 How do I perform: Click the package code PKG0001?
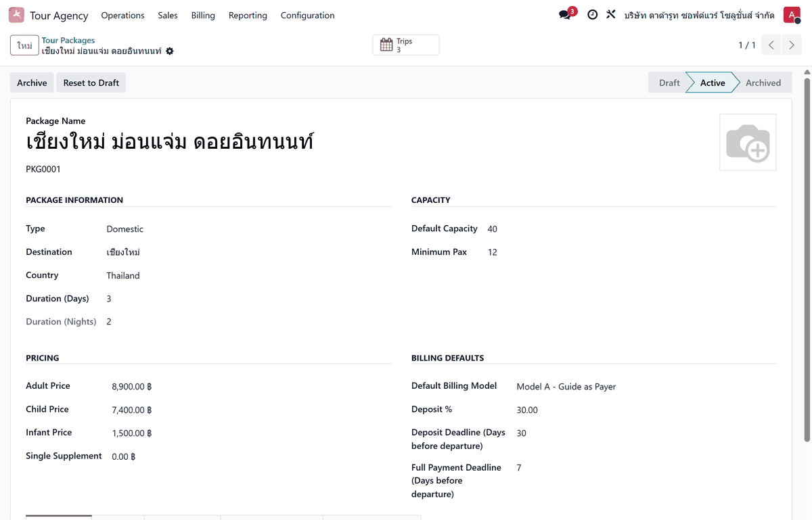click(x=43, y=169)
